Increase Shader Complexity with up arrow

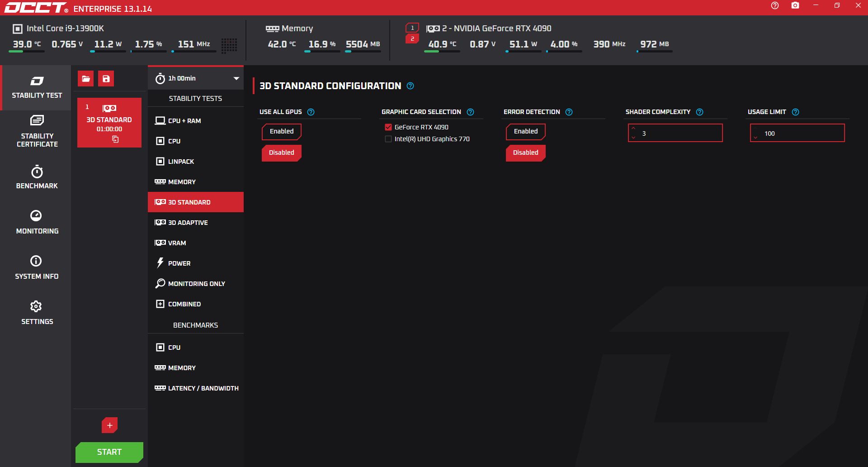pos(633,129)
